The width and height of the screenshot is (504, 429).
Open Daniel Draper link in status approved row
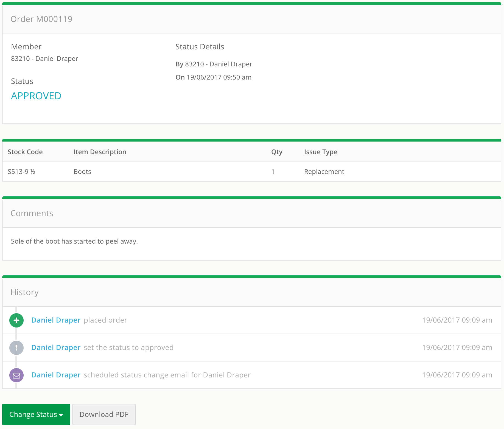tap(56, 348)
